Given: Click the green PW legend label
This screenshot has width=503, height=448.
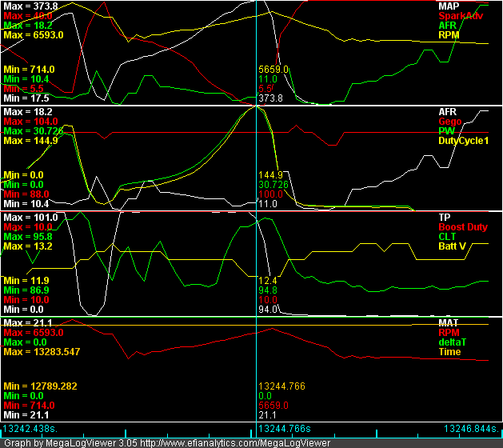Looking at the screenshot, I should pos(447,130).
